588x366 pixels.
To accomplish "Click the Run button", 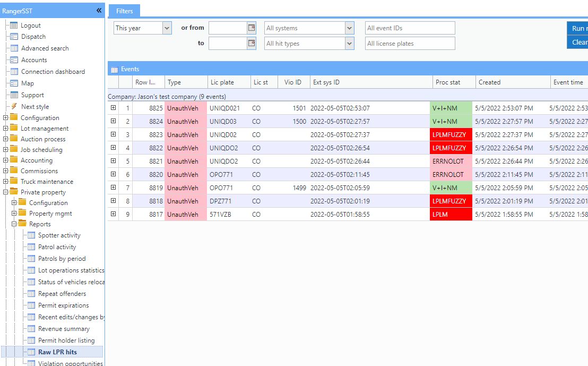I will (577, 29).
